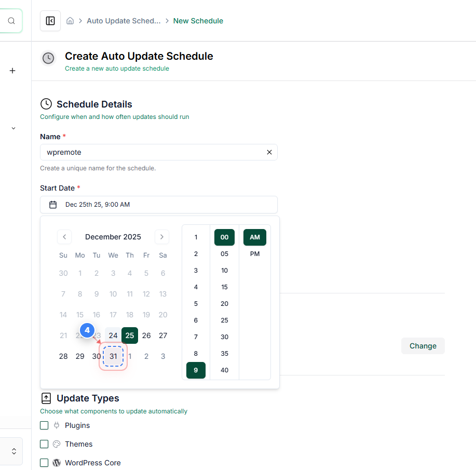The height and width of the screenshot is (470, 476).
Task: Check the WordPress Core option
Action: (x=44, y=463)
